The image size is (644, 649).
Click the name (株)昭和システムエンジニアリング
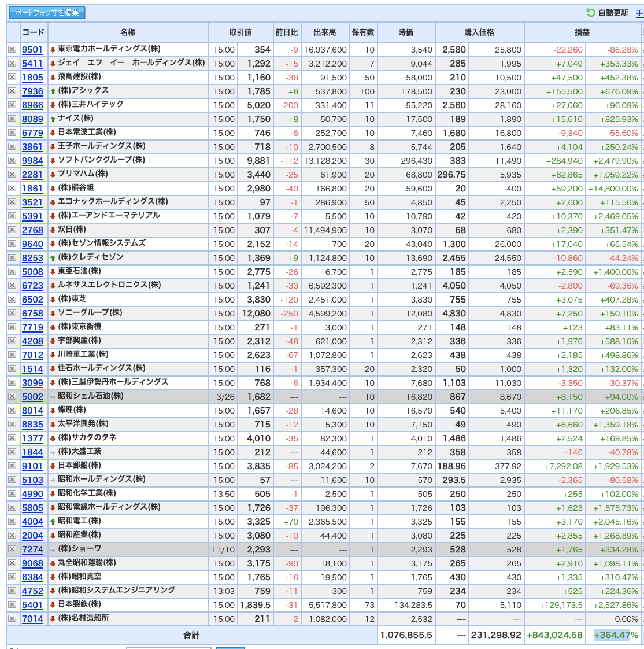117,590
